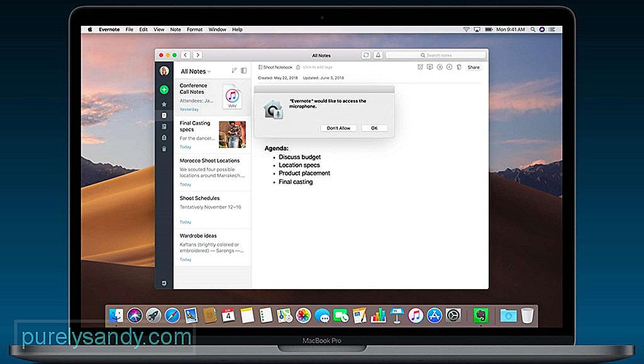The width and height of the screenshot is (644, 364).
Task: Open the Help menu
Action: coord(237,30)
